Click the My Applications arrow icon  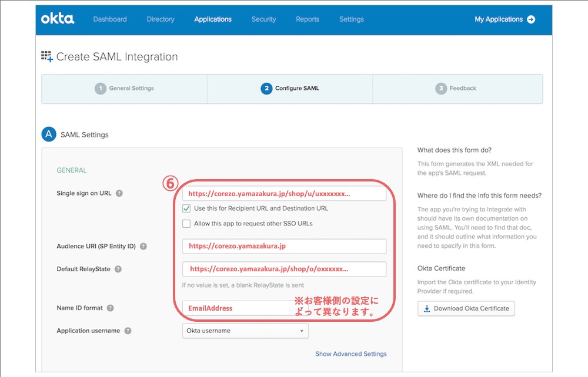(531, 19)
